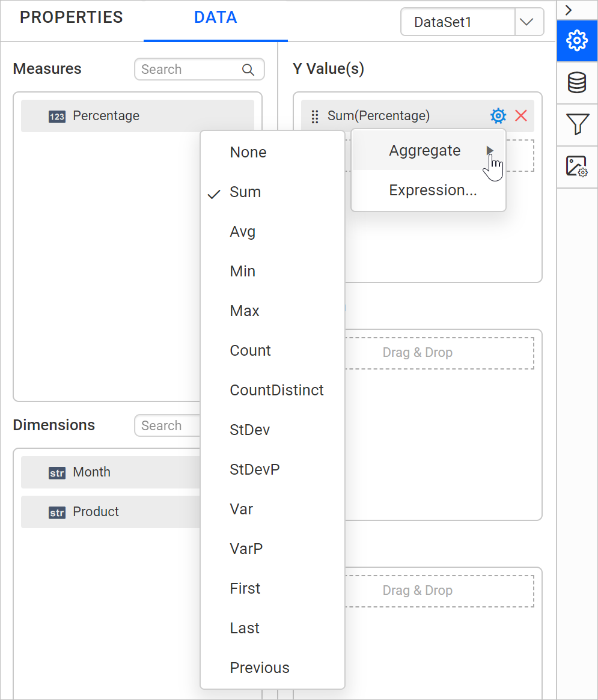
Task: Expand the Aggregate submenu arrow
Action: (x=490, y=150)
